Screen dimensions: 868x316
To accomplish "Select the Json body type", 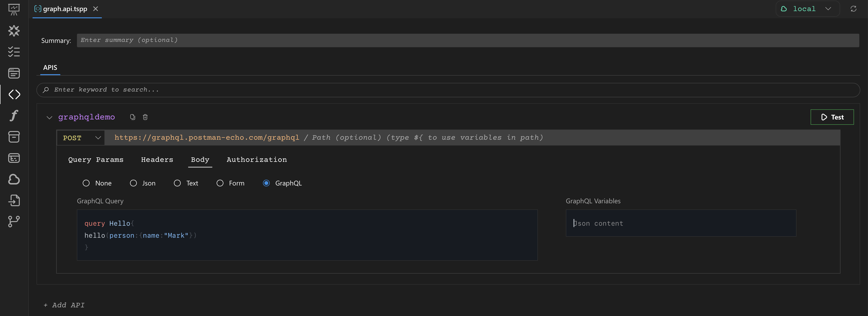I will pyautogui.click(x=133, y=183).
